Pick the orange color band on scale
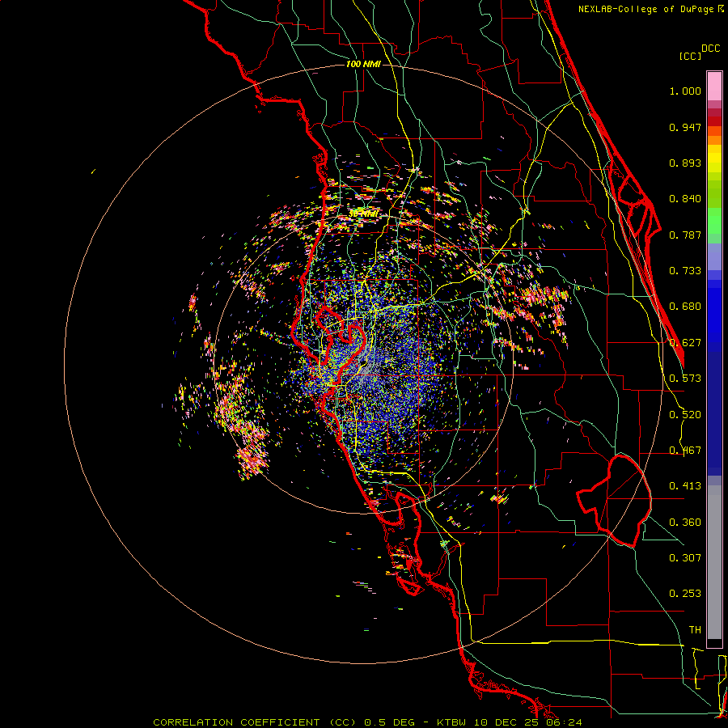 pos(714,140)
